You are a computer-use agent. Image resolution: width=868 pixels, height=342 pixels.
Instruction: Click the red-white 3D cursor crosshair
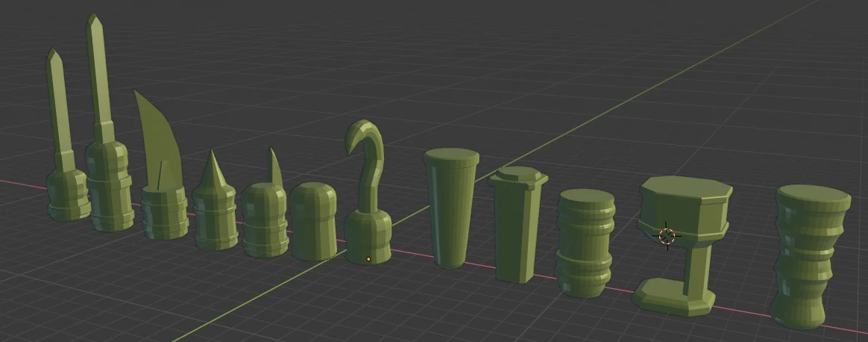(667, 236)
